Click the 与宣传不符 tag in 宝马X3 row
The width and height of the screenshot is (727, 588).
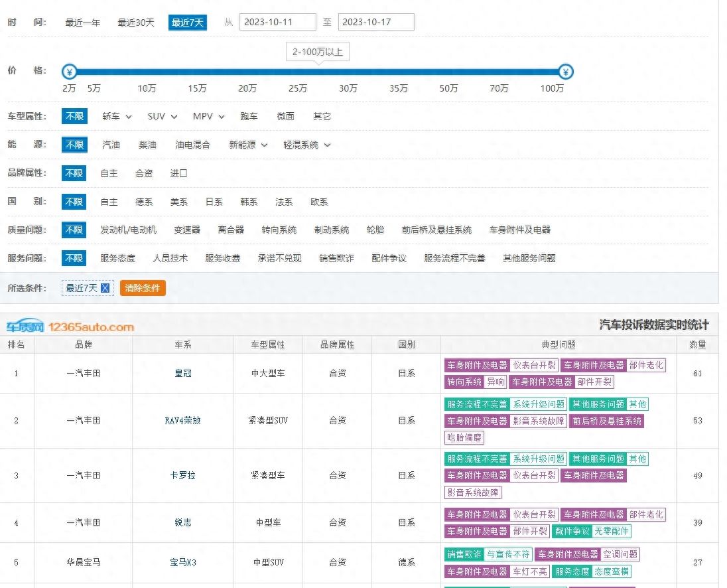(508, 554)
